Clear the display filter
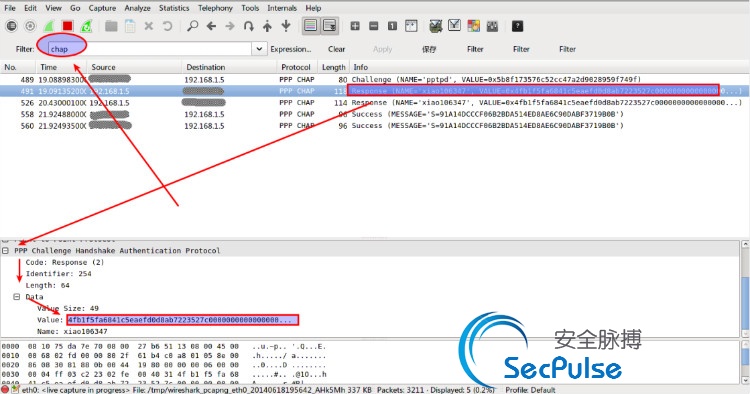Screen dimensions: 750x394 (336, 49)
